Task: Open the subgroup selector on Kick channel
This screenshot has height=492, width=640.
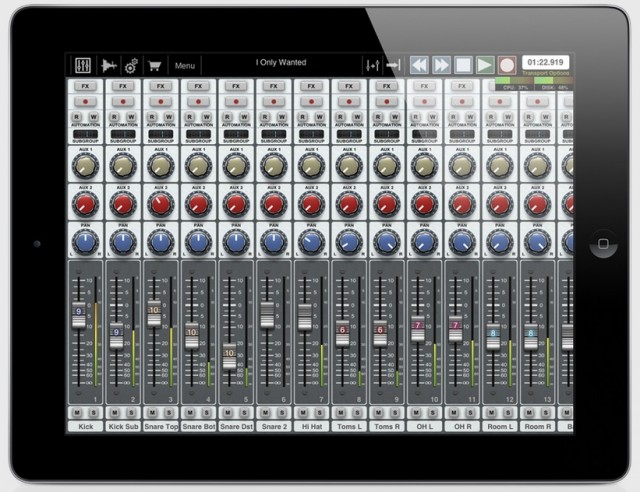Action: point(85,134)
